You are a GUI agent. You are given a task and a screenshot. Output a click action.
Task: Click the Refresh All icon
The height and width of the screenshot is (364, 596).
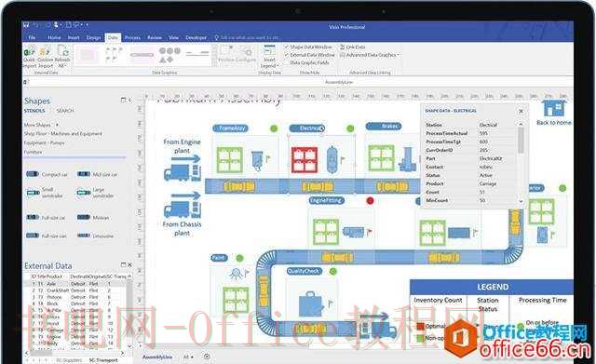[62, 50]
